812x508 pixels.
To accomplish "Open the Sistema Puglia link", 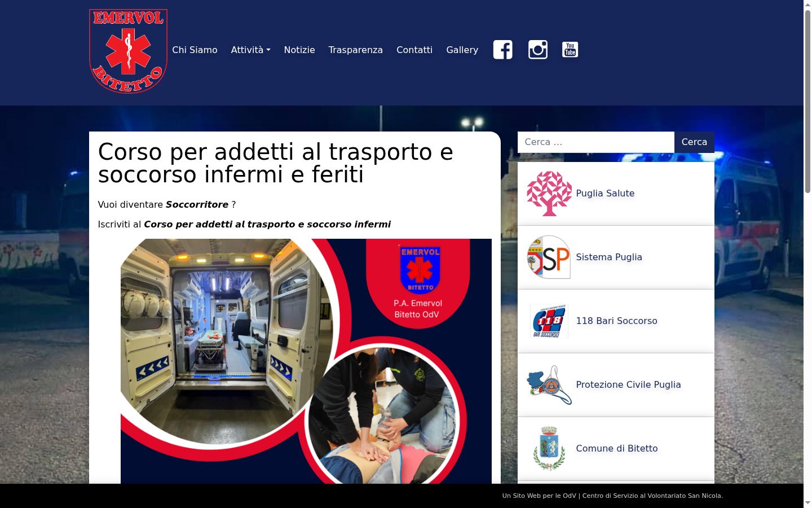I will 609,257.
